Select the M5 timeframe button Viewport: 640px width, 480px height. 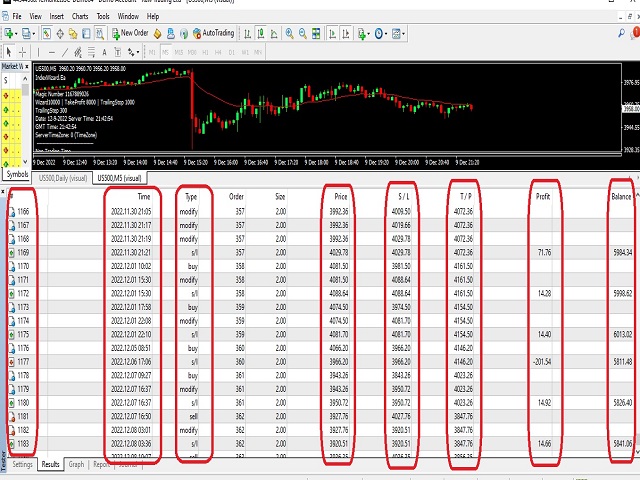point(165,52)
